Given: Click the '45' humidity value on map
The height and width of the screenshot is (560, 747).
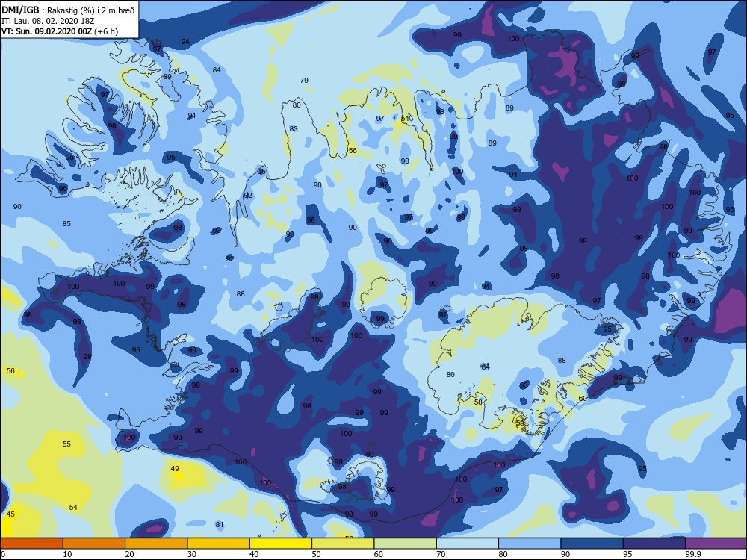Looking at the screenshot, I should (x=10, y=514).
